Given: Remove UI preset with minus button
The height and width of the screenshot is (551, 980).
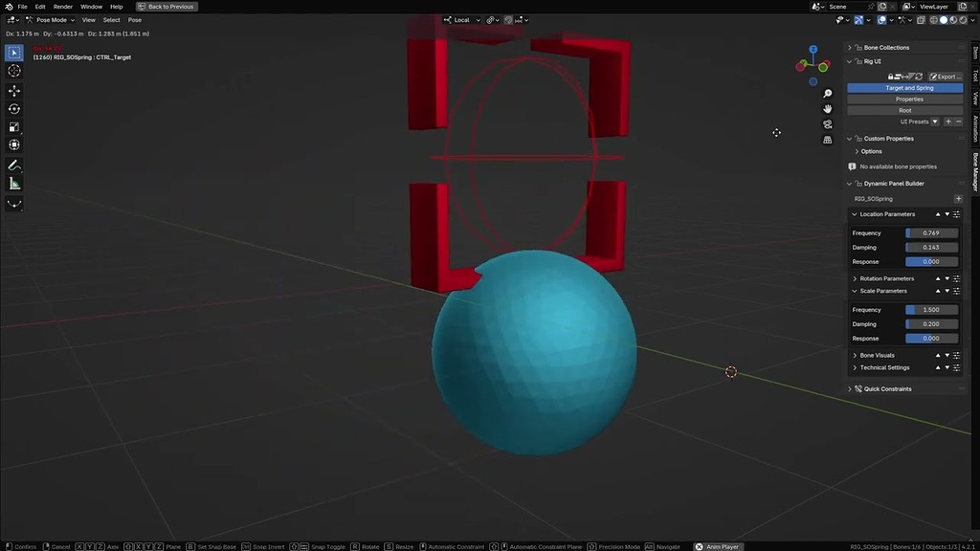Looking at the screenshot, I should [959, 121].
